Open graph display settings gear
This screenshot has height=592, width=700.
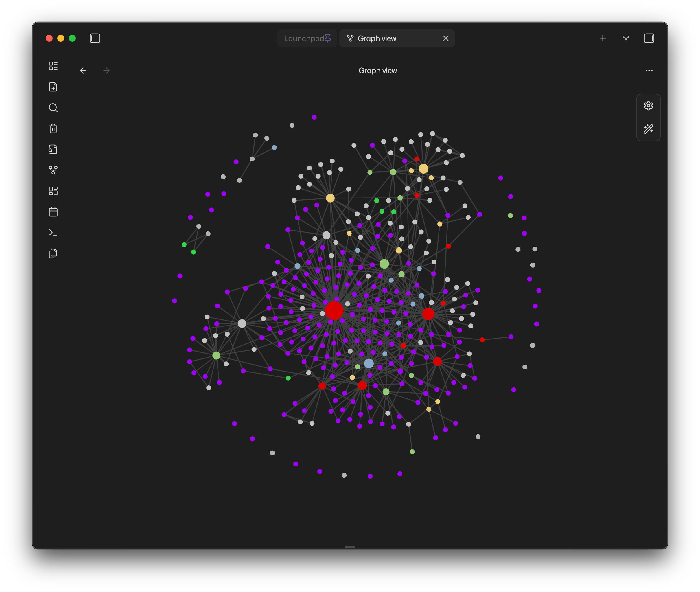tap(648, 105)
